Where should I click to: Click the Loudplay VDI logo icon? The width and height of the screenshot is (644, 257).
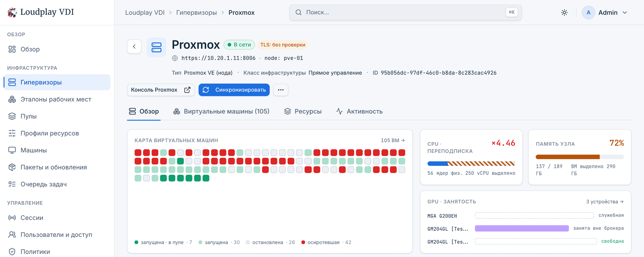point(12,12)
